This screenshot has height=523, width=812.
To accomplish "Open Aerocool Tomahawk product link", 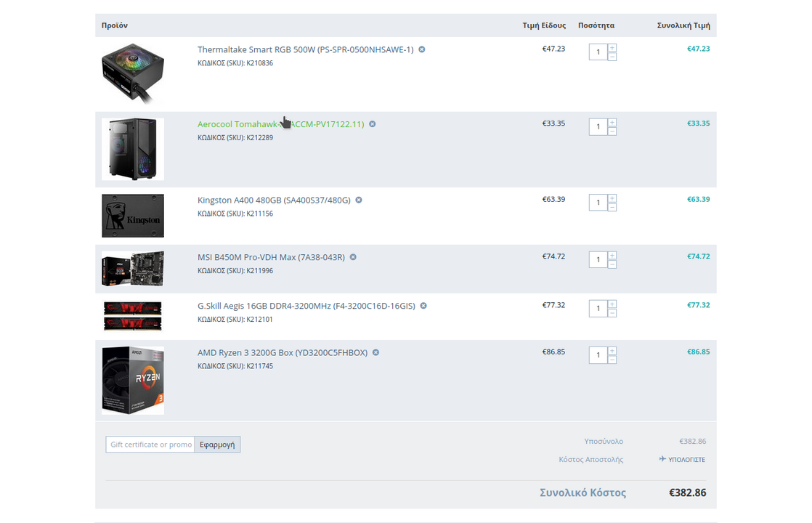I will tap(280, 124).
